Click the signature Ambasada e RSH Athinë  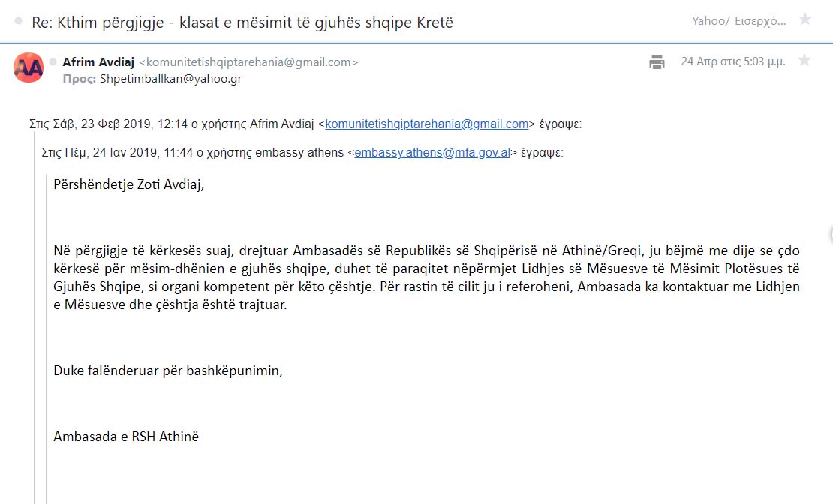(126, 436)
